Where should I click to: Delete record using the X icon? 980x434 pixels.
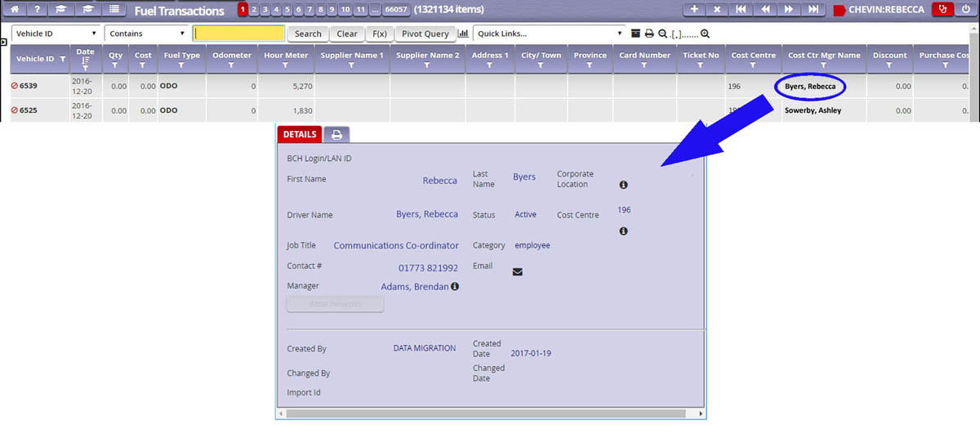717,10
